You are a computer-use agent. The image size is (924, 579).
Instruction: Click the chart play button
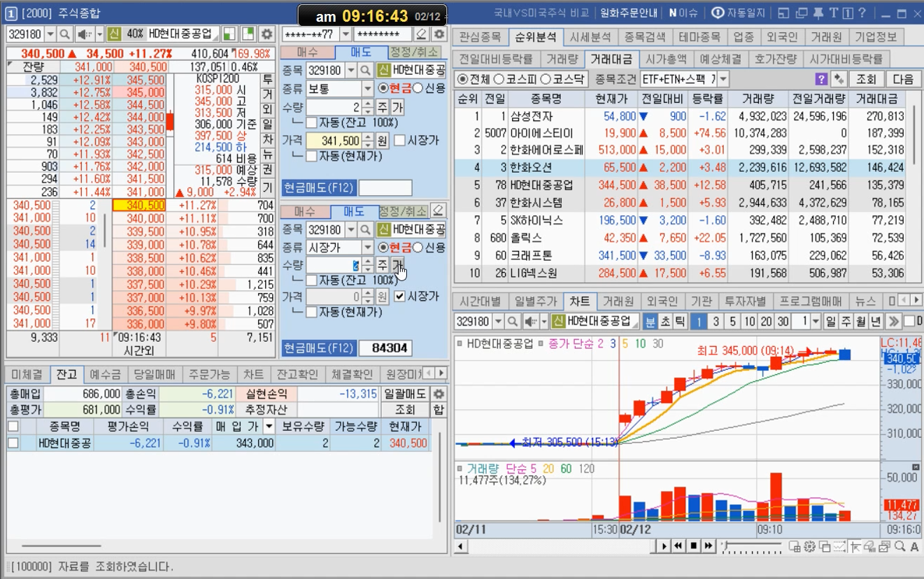pyautogui.click(x=664, y=545)
